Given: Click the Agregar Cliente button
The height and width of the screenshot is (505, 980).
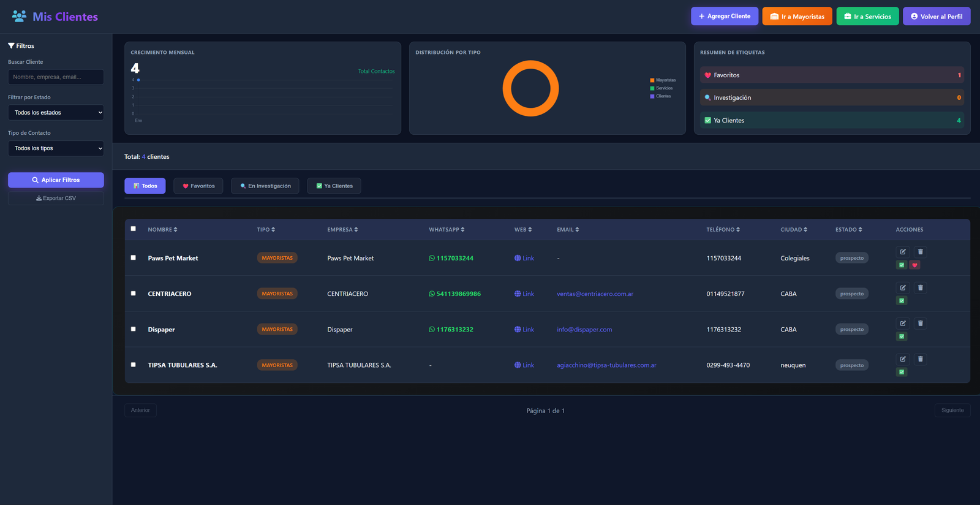Looking at the screenshot, I should pos(725,17).
